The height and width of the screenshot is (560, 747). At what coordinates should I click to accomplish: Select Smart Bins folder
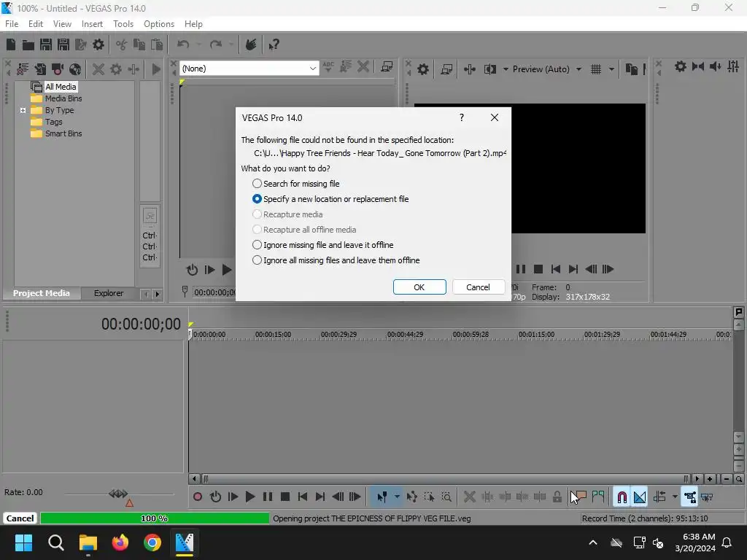point(63,134)
